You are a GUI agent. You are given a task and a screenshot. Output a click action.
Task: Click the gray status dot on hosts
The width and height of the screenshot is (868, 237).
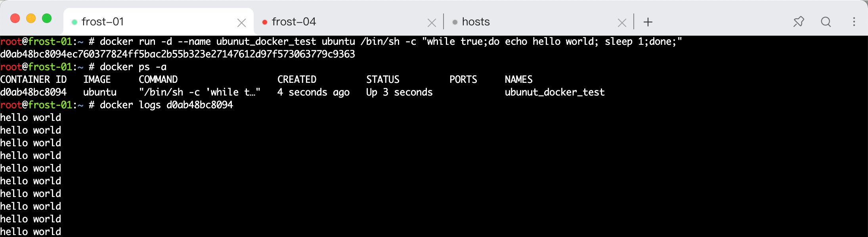(455, 22)
